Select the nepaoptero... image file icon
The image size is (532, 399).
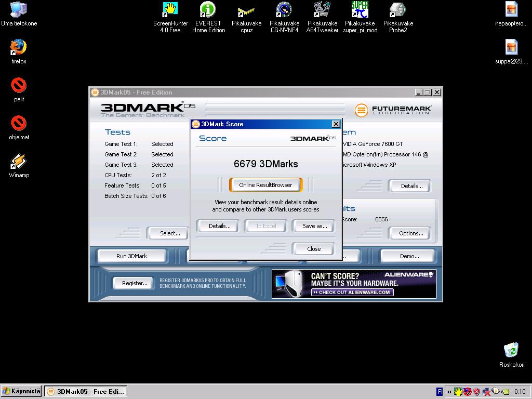[511, 14]
